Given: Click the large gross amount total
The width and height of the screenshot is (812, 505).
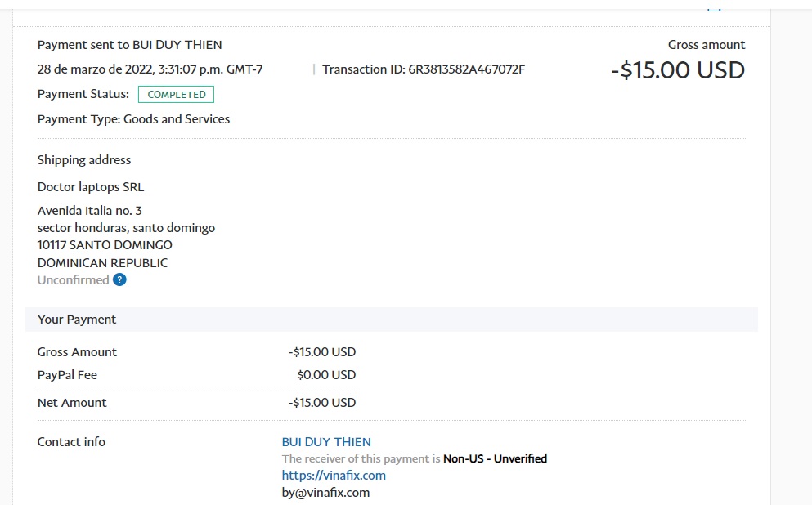Looking at the screenshot, I should tap(678, 70).
